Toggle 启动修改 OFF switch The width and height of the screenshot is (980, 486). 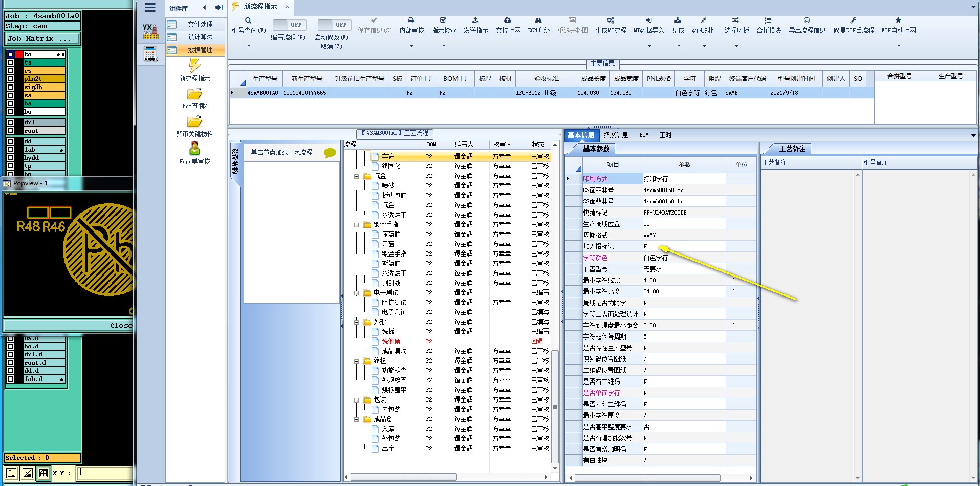(334, 25)
